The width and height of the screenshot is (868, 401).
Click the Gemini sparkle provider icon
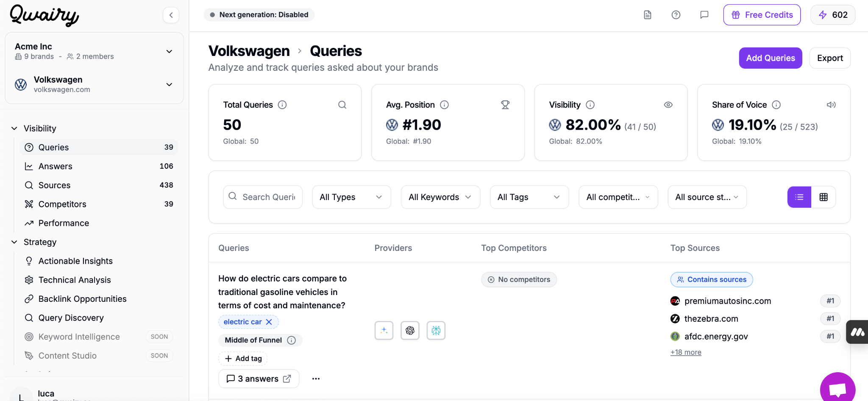(x=384, y=330)
